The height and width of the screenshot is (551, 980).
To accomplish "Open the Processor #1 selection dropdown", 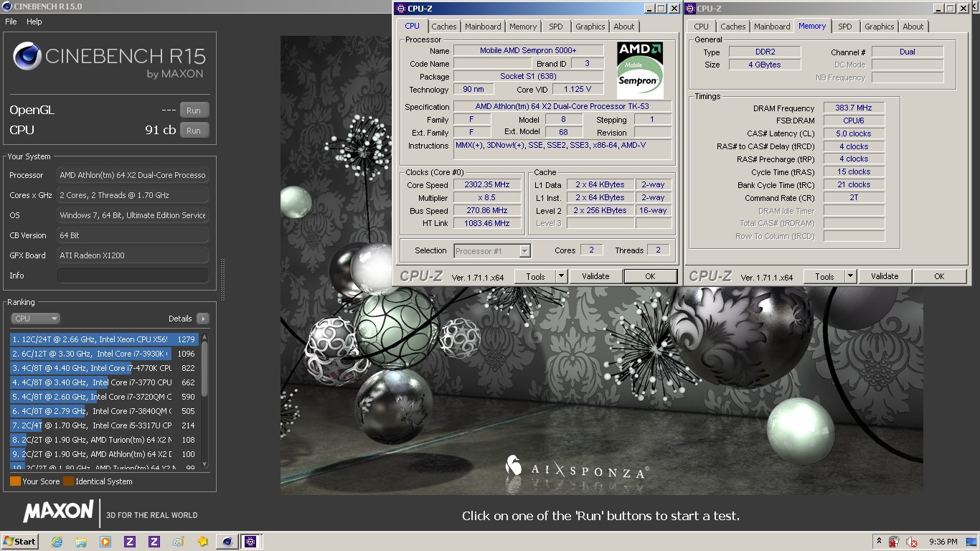I will tap(492, 250).
